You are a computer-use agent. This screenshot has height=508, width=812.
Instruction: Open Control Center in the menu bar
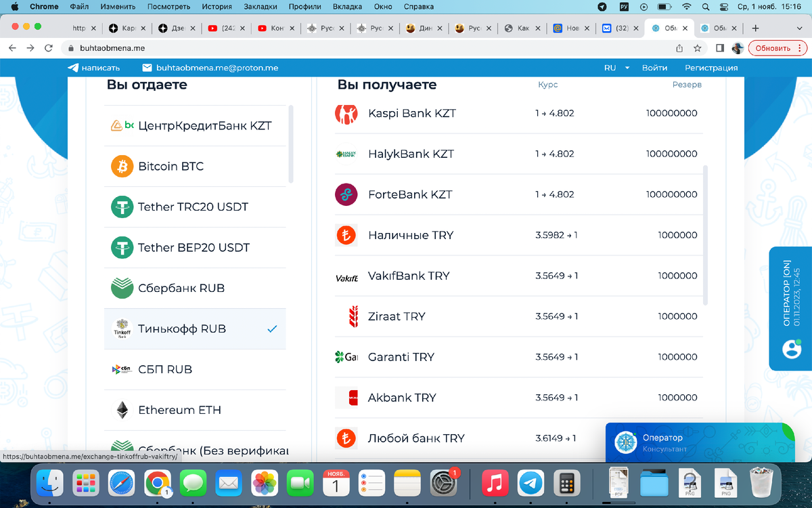click(x=724, y=7)
